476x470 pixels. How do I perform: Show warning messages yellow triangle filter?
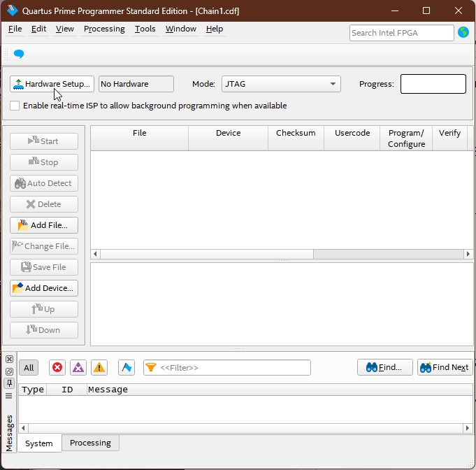(x=99, y=367)
